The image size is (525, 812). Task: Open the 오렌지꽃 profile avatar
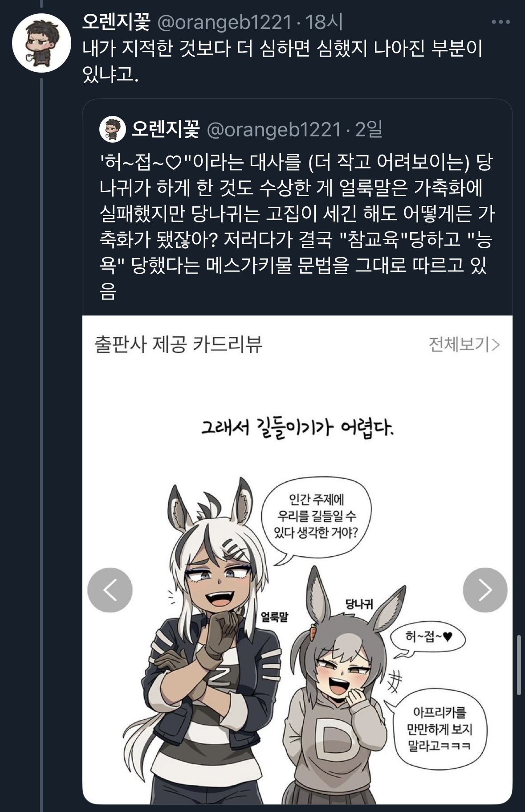point(41,43)
